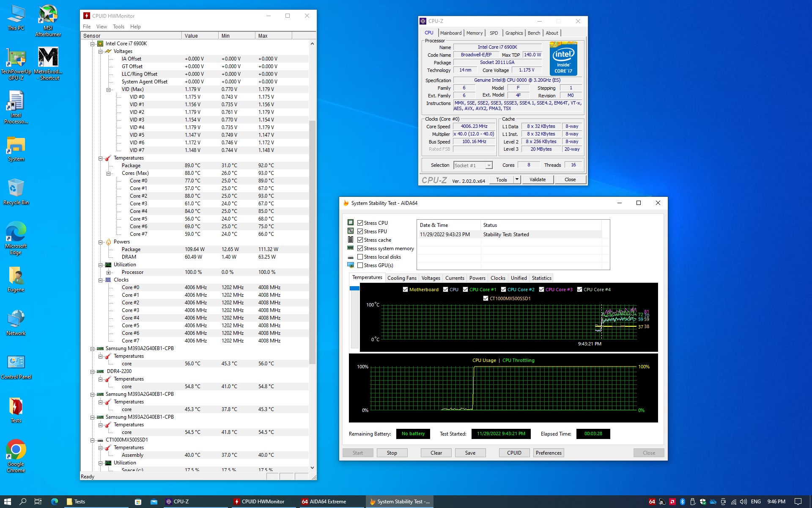
Task: Open the Tools menu in HWMonitor
Action: coord(118,27)
